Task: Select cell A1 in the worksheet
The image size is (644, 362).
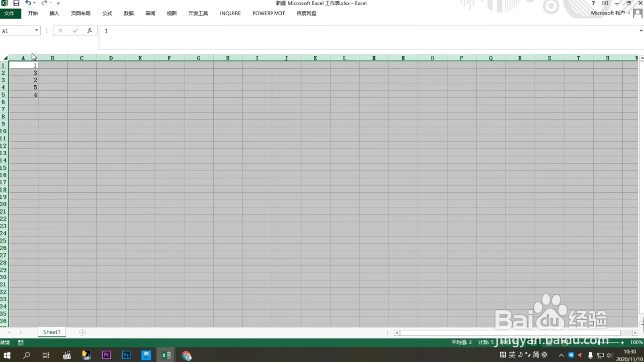Action: coord(23,65)
